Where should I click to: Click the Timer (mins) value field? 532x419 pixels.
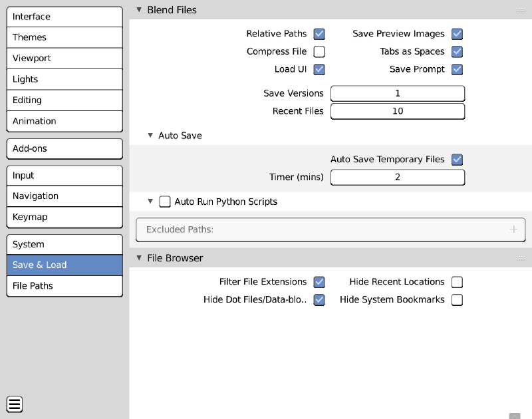tap(398, 178)
